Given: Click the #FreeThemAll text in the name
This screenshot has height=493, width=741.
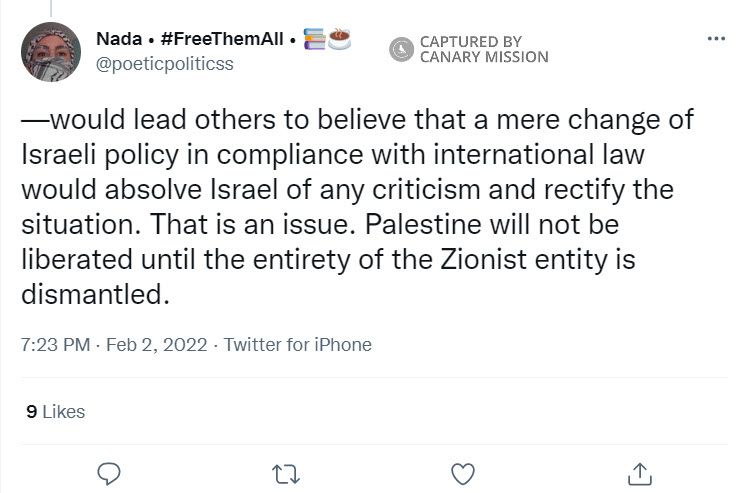Looking at the screenshot, I should click(x=220, y=39).
